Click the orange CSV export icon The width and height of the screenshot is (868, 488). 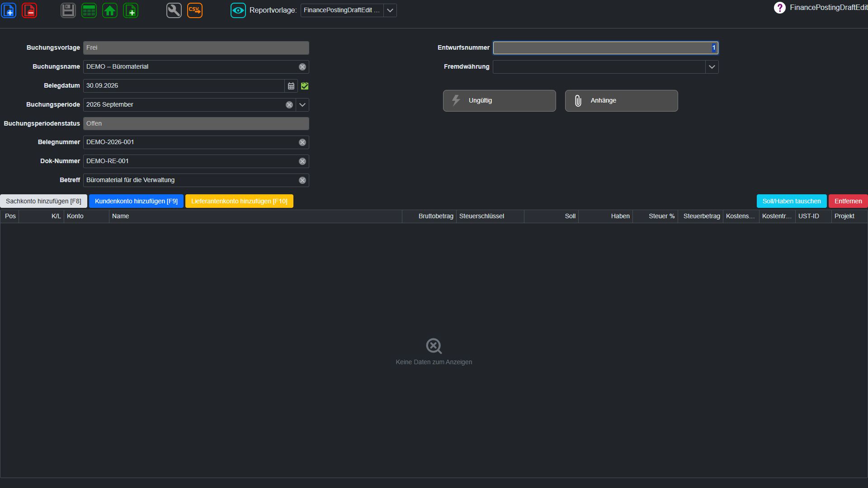195,10
